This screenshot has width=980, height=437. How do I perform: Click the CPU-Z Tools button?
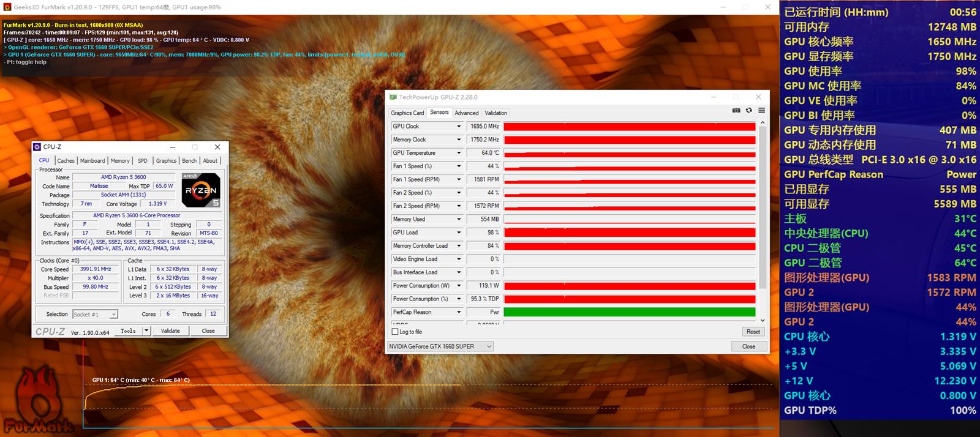(x=128, y=331)
